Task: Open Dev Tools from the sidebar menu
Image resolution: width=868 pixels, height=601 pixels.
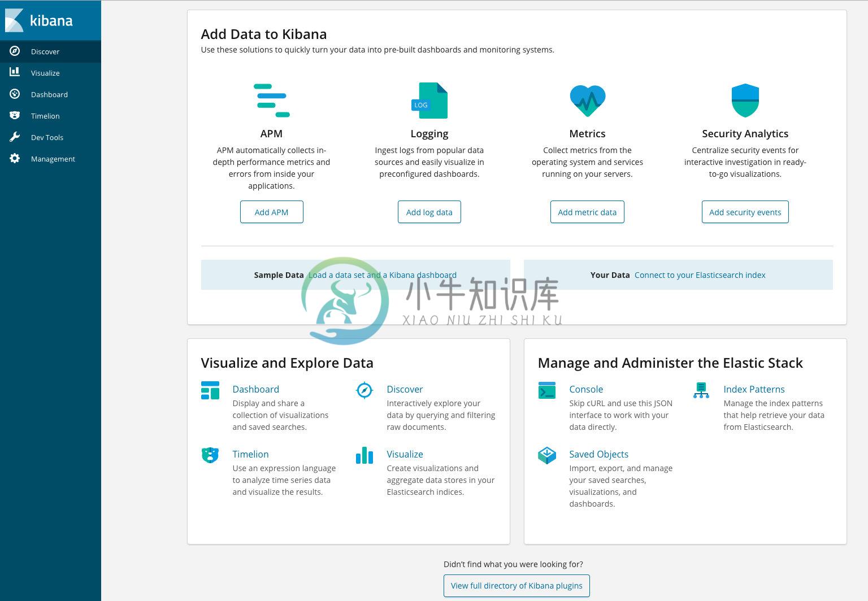Action: click(50, 137)
